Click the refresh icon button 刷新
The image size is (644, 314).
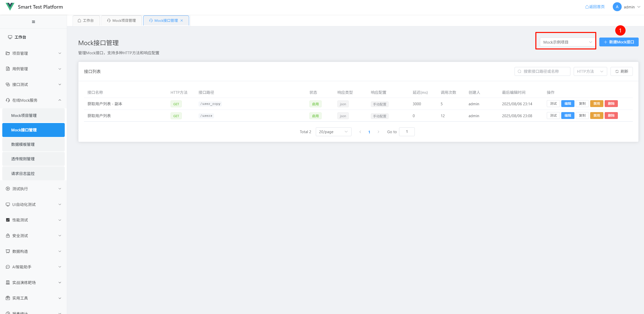click(x=621, y=72)
